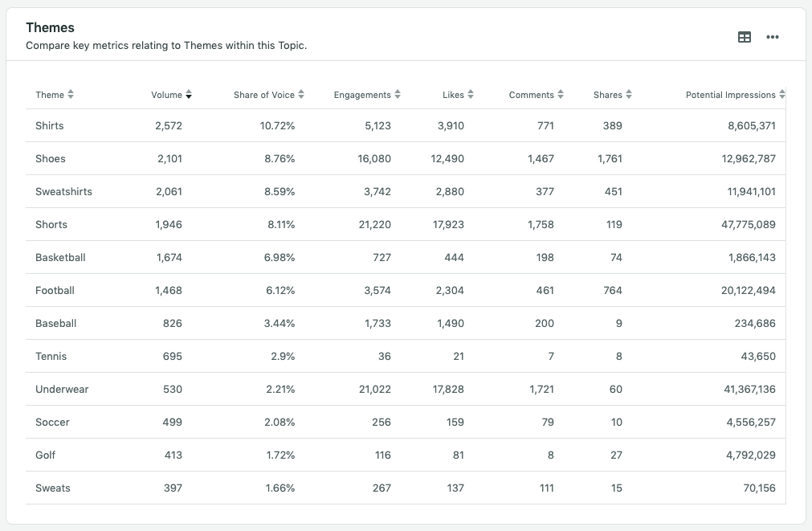The width and height of the screenshot is (812, 531).
Task: Click Football shares value 764
Action: tap(613, 290)
